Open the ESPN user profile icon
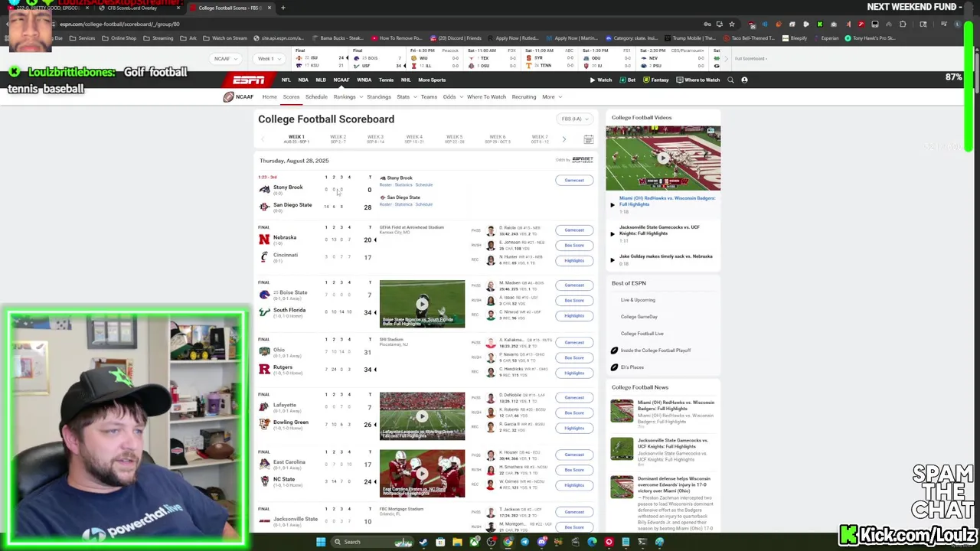The height and width of the screenshot is (551, 980). point(744,80)
